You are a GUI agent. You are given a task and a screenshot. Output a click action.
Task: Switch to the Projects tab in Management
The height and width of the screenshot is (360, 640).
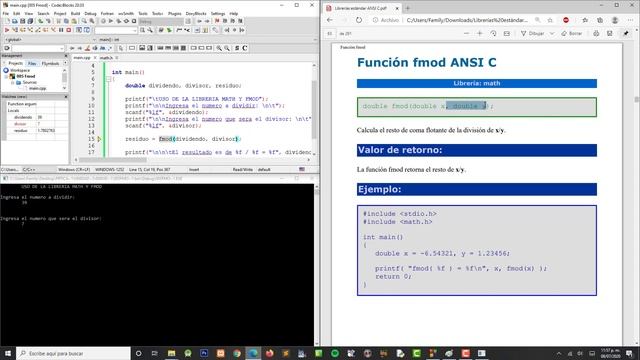[16, 63]
